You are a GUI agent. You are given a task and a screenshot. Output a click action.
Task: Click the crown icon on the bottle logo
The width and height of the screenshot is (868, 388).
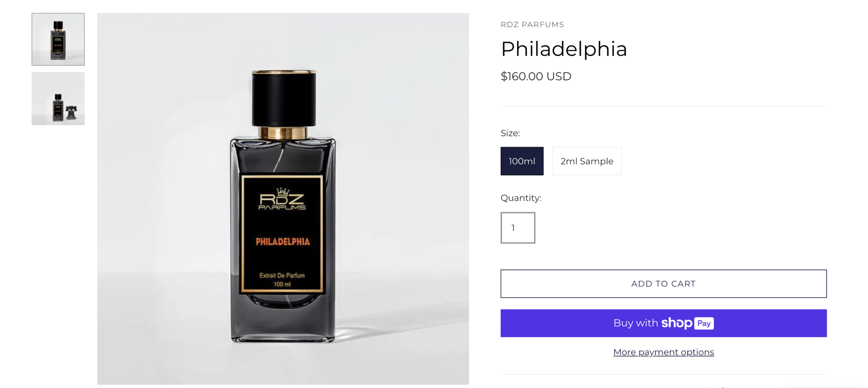(283, 191)
